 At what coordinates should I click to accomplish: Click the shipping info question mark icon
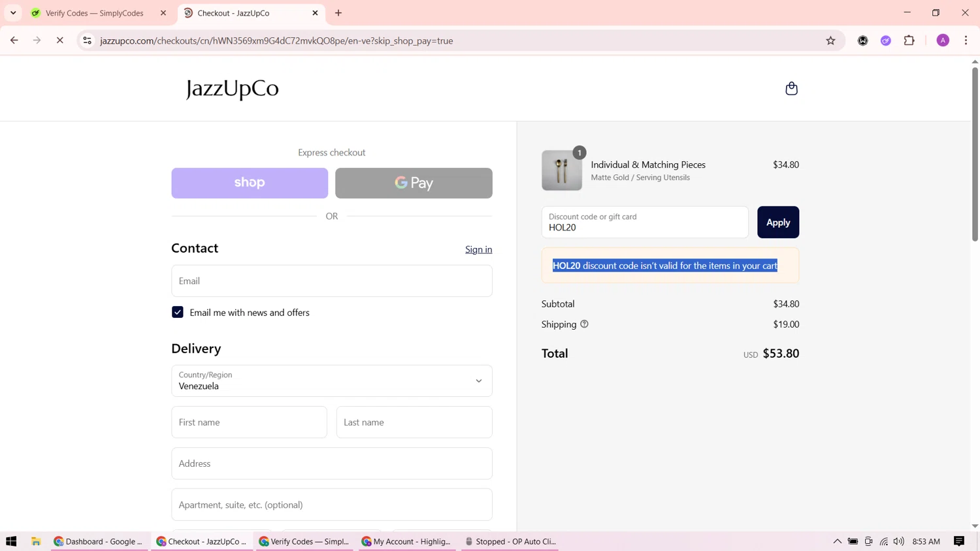point(584,324)
